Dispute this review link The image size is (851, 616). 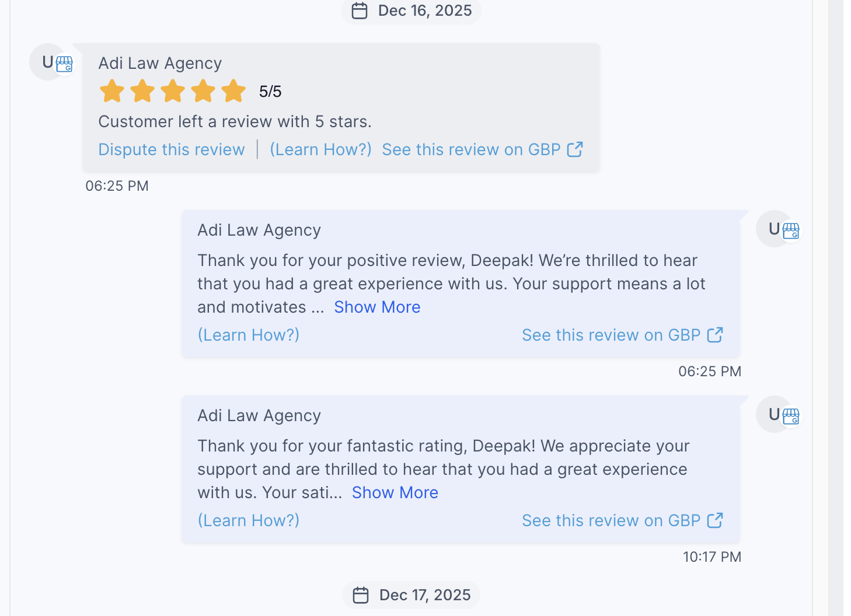[172, 149]
